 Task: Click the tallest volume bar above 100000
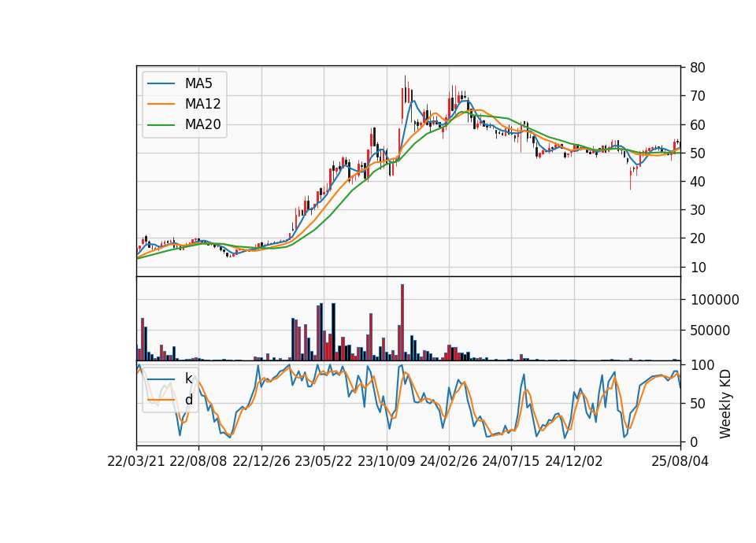[x=402, y=323]
